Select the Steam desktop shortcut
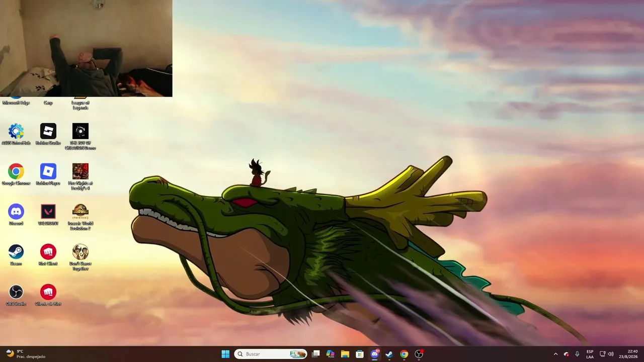The image size is (644, 362). (16, 254)
